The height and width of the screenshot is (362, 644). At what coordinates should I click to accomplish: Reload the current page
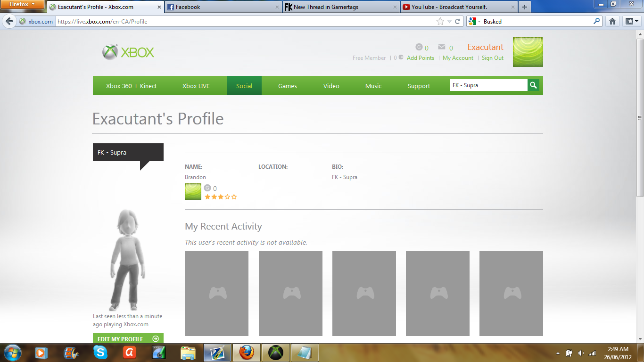pos(457,21)
